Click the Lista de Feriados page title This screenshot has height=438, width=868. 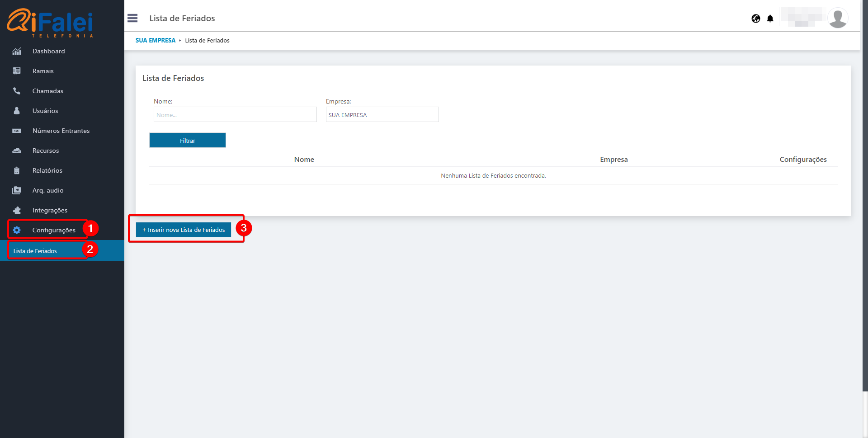[182, 18]
